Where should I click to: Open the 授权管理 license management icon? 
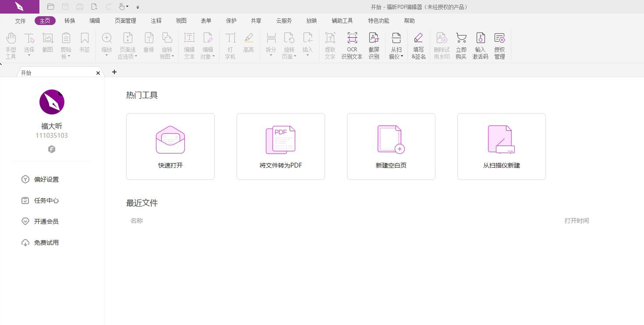point(499,45)
